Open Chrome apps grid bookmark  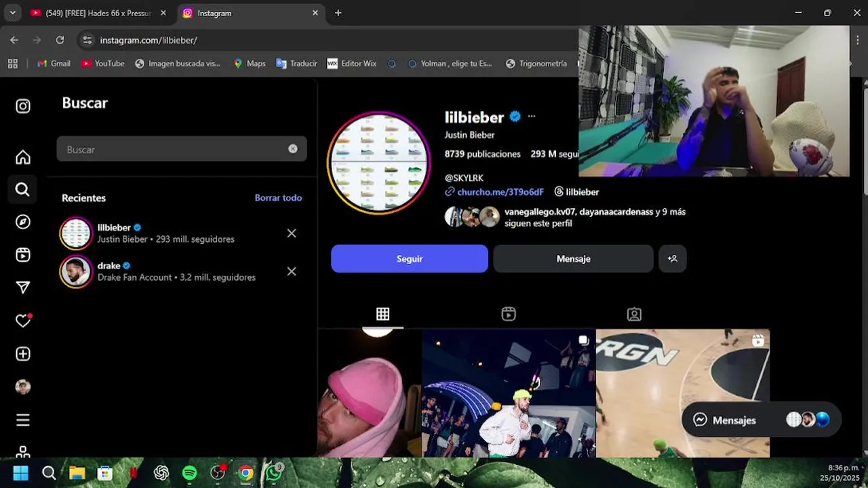pyautogui.click(x=12, y=63)
